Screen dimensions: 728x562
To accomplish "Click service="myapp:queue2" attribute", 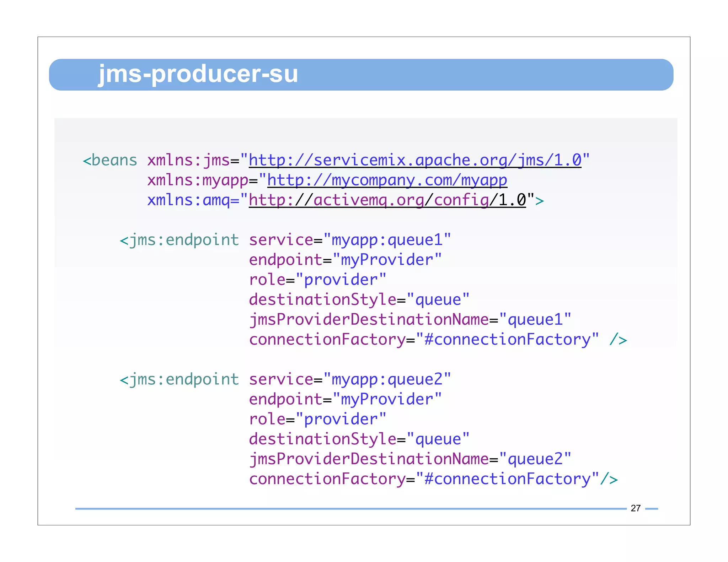I will pyautogui.click(x=350, y=379).
